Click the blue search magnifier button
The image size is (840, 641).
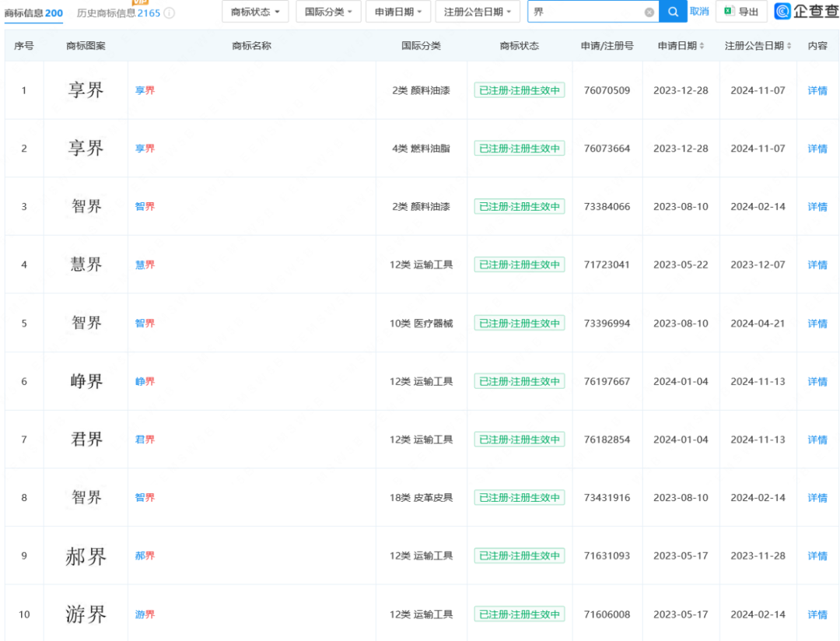click(x=673, y=12)
